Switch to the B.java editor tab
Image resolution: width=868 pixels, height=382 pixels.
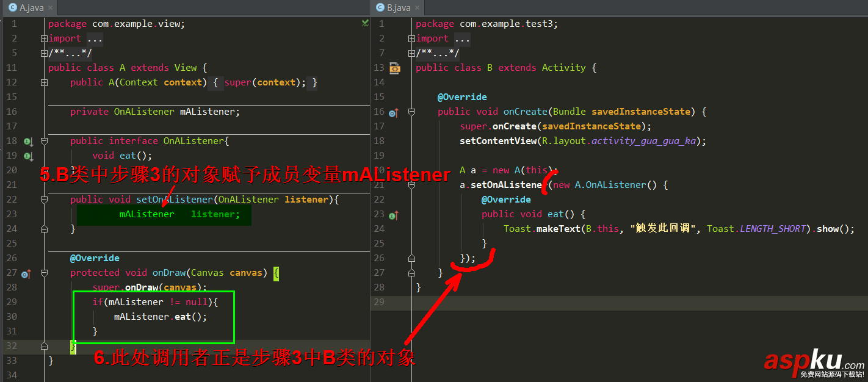point(397,8)
